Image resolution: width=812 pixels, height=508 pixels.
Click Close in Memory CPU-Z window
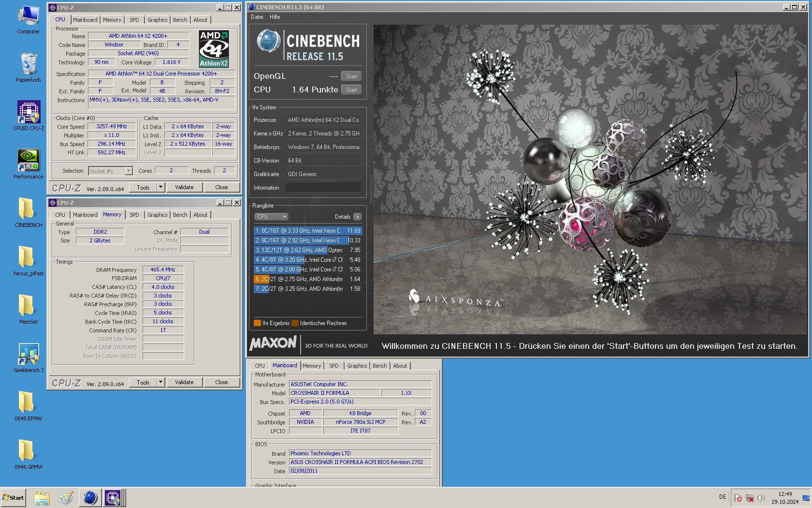pos(221,382)
